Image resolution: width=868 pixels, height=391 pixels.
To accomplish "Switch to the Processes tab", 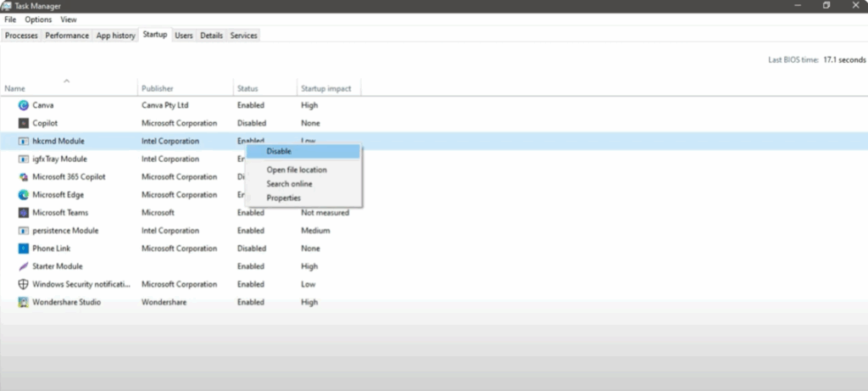I will [21, 36].
